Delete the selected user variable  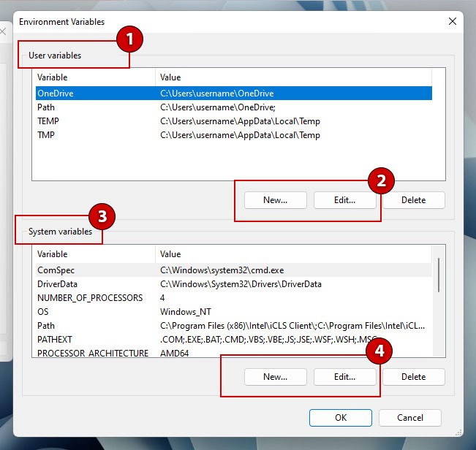413,200
